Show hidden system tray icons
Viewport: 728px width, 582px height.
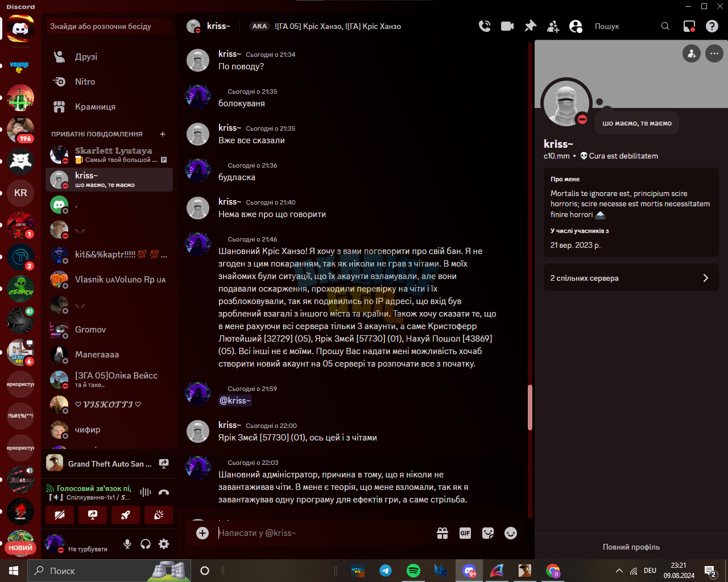[x=619, y=571]
